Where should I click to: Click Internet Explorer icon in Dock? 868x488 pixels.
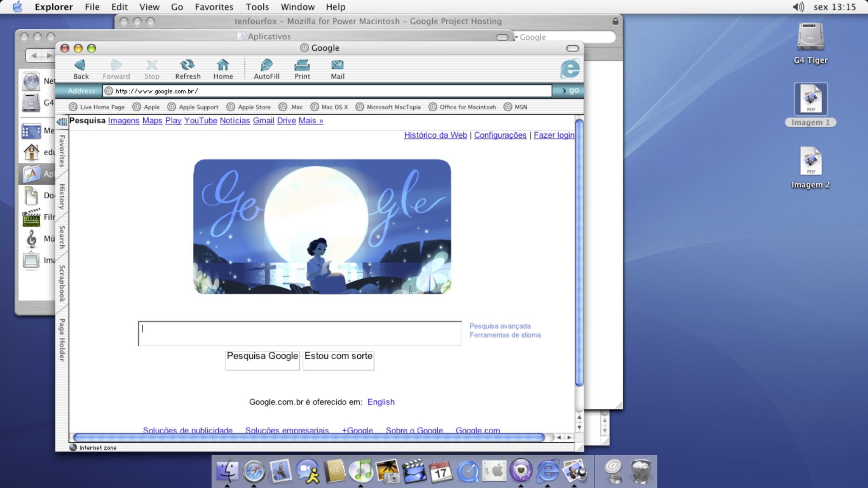[x=548, y=471]
